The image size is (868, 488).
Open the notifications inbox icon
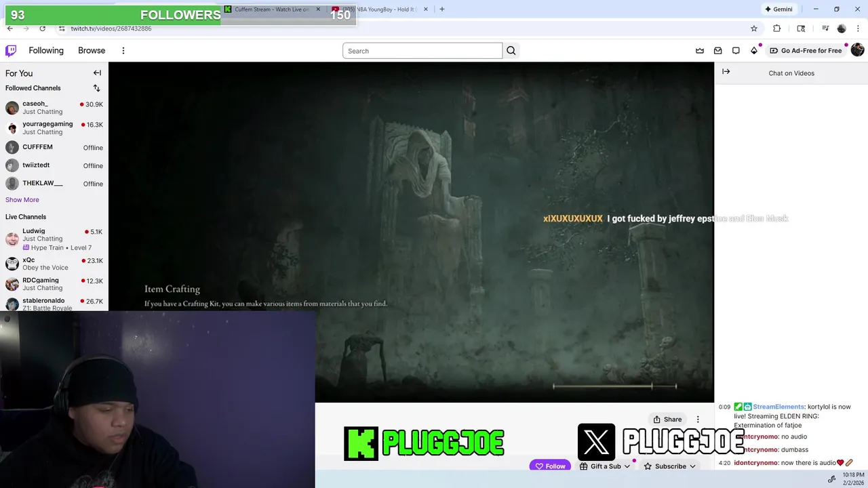tap(717, 51)
